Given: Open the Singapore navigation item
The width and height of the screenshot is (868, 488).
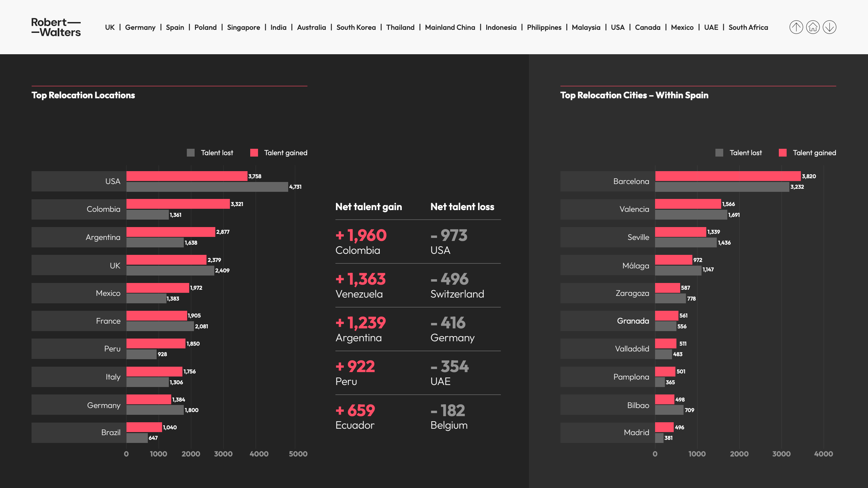Looking at the screenshot, I should point(243,27).
